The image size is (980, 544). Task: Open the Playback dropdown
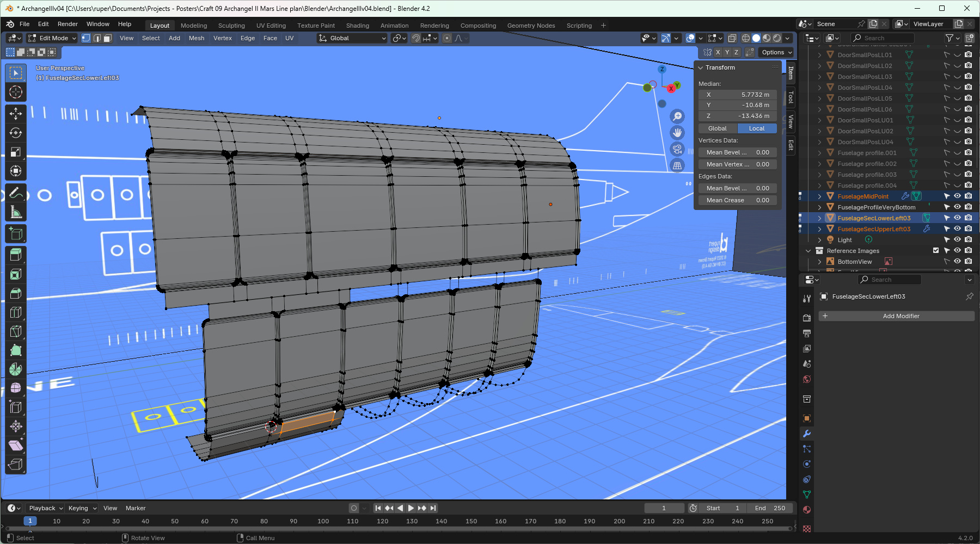click(46, 508)
